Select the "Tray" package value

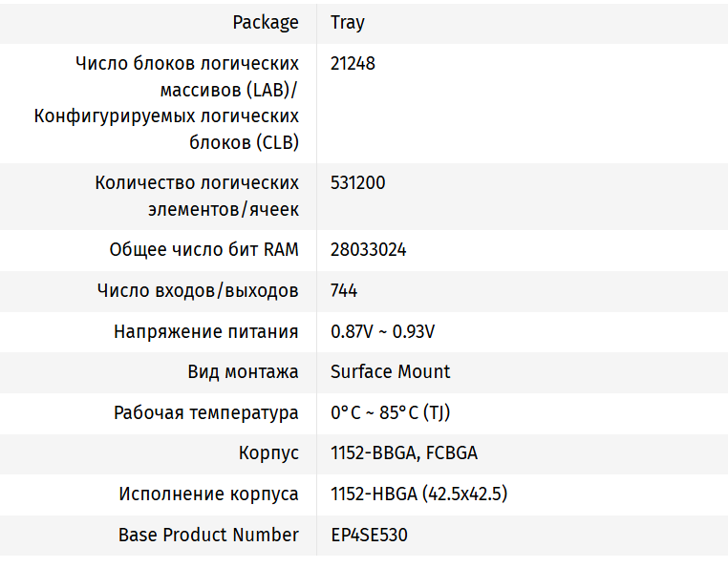tap(348, 22)
